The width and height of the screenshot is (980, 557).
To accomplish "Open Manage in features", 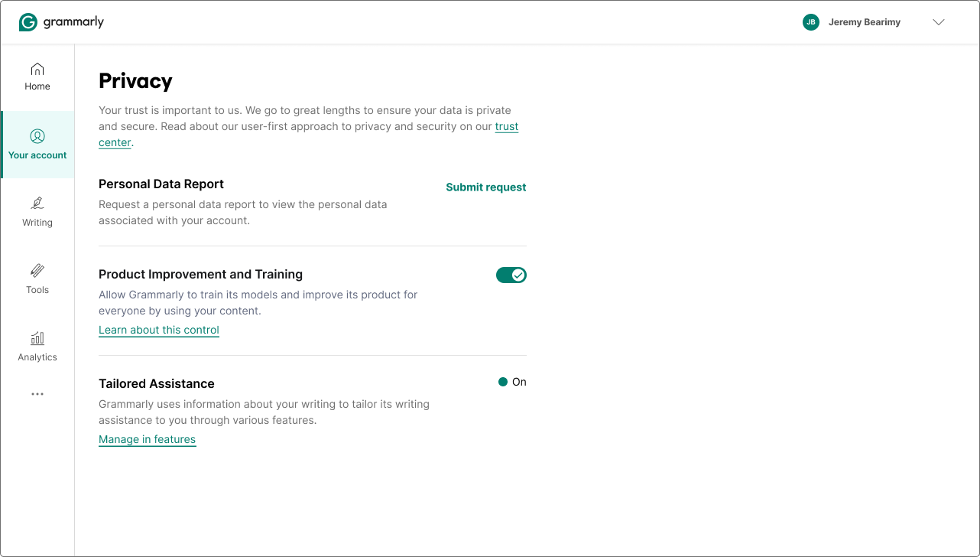I will pyautogui.click(x=147, y=439).
